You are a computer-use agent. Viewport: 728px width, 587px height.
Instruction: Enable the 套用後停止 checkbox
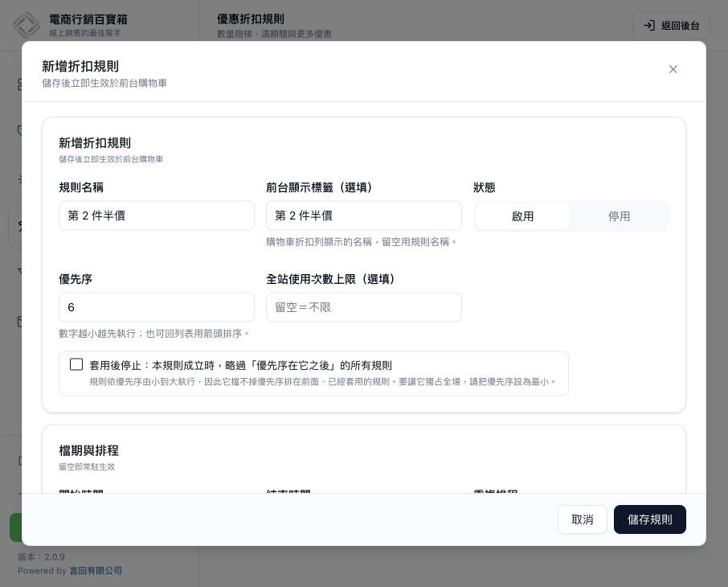[x=76, y=364]
